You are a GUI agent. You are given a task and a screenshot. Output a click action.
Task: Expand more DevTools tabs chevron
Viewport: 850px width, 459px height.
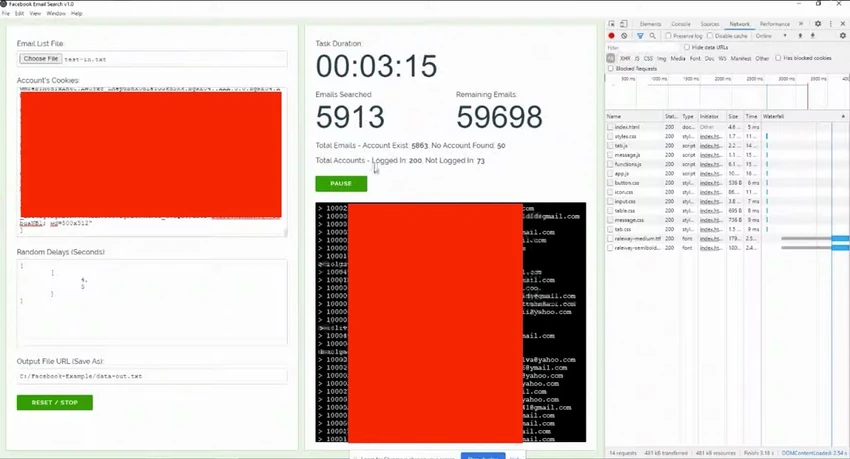(801, 24)
